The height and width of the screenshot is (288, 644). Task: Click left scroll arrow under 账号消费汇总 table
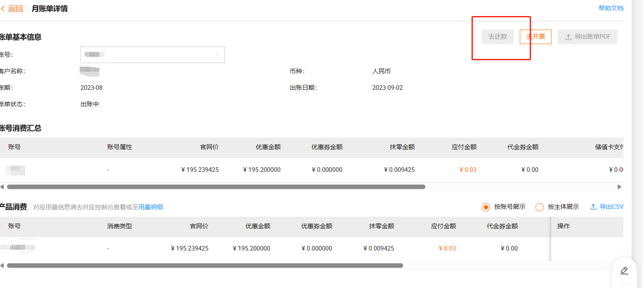(2, 187)
